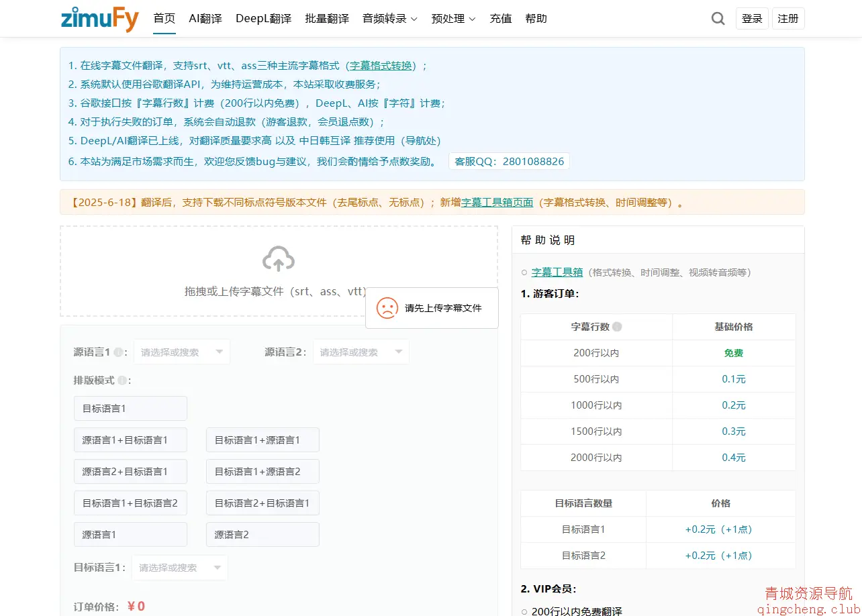The height and width of the screenshot is (616, 862).
Task: Open DeepL翻译 navigation item
Action: 263,19
